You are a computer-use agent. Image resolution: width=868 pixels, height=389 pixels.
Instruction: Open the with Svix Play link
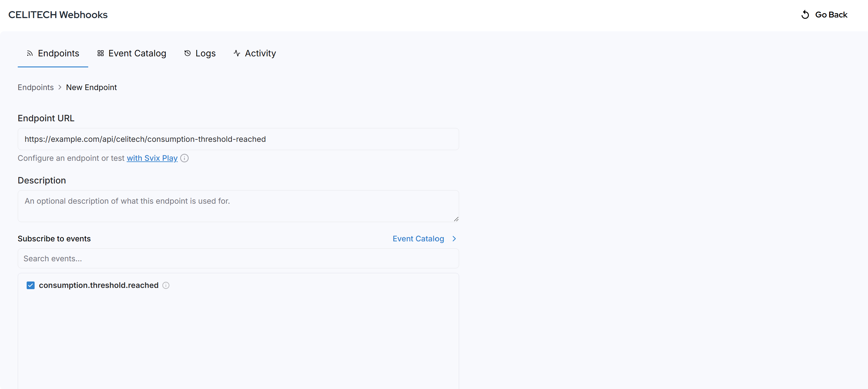(152, 158)
